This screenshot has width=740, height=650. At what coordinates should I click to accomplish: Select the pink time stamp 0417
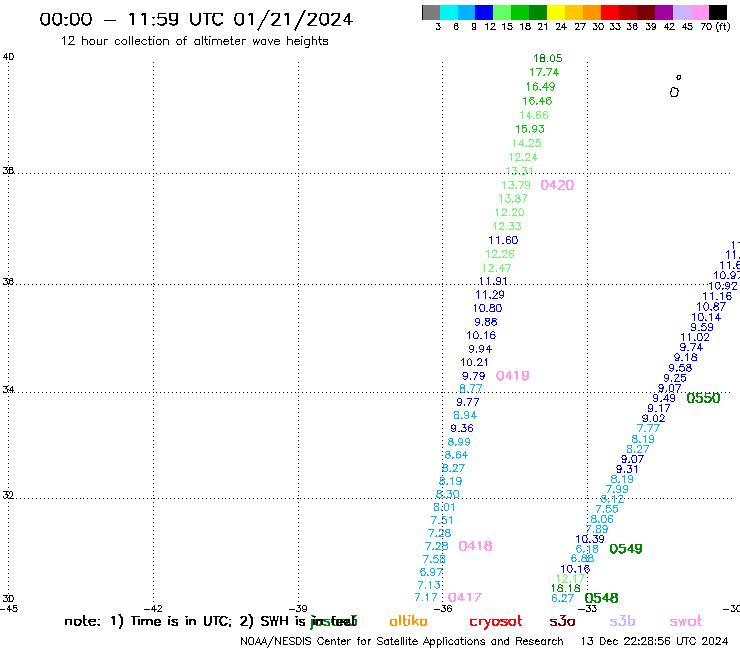[x=464, y=597]
